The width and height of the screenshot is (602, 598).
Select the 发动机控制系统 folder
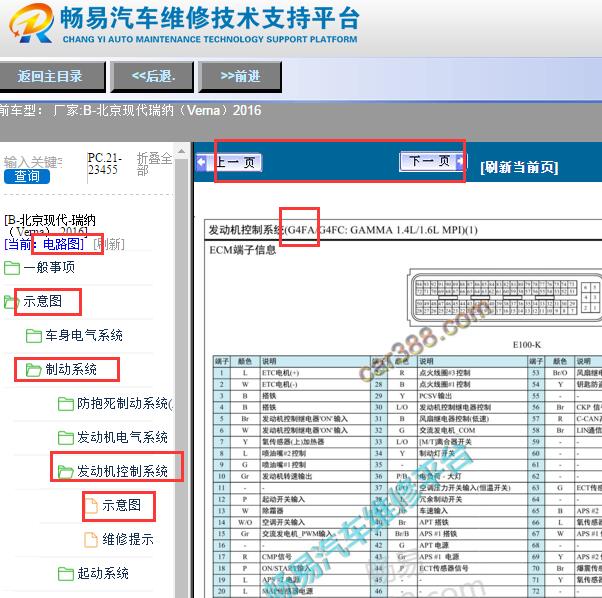click(122, 471)
